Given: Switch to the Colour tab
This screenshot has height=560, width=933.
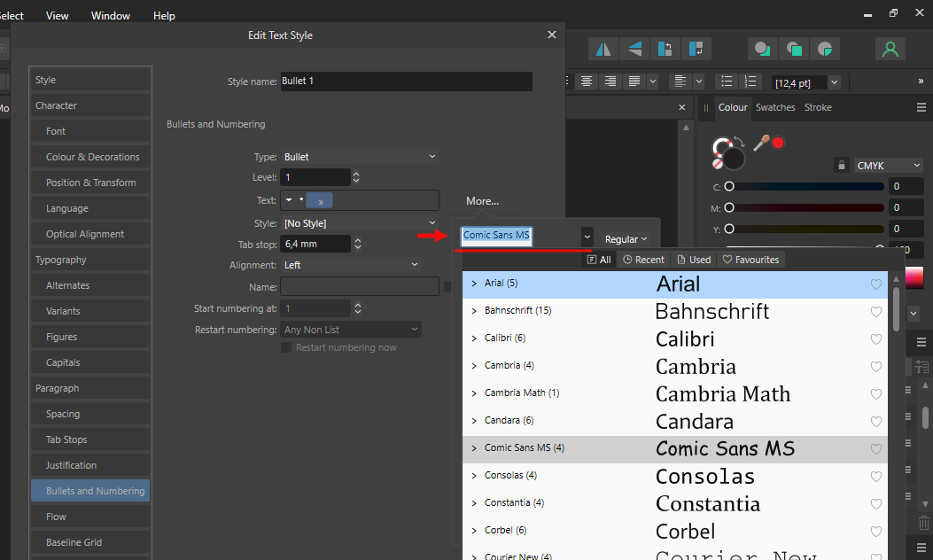Looking at the screenshot, I should [x=733, y=107].
